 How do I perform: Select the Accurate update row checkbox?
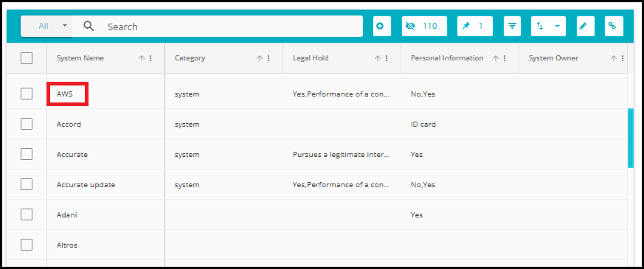pos(27,184)
